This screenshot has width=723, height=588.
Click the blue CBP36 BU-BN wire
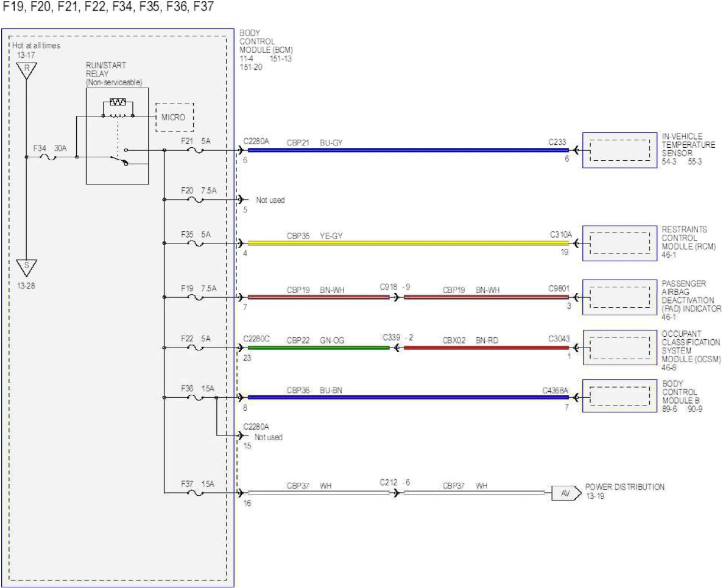408,398
